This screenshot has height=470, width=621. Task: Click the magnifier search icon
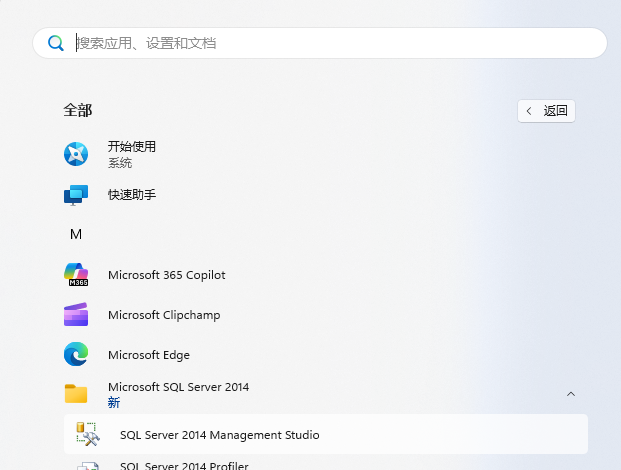pyautogui.click(x=56, y=43)
